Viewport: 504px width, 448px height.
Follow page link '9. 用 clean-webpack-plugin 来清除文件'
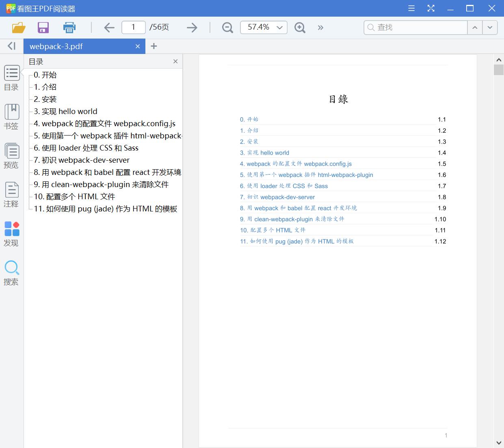[292, 219]
